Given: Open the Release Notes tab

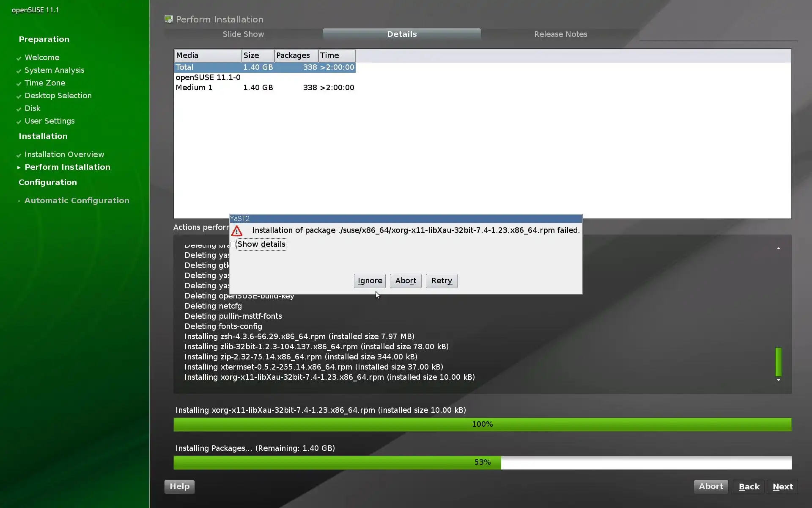Looking at the screenshot, I should (560, 34).
